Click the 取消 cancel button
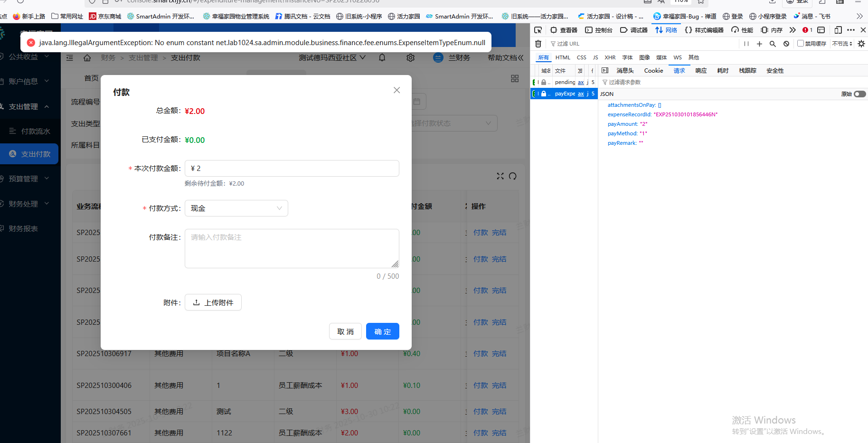 (x=345, y=331)
